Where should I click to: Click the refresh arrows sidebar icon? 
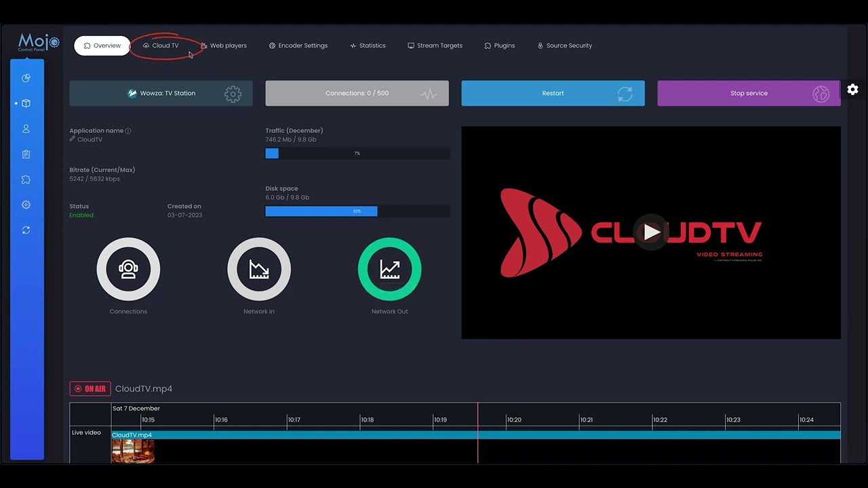[26, 230]
